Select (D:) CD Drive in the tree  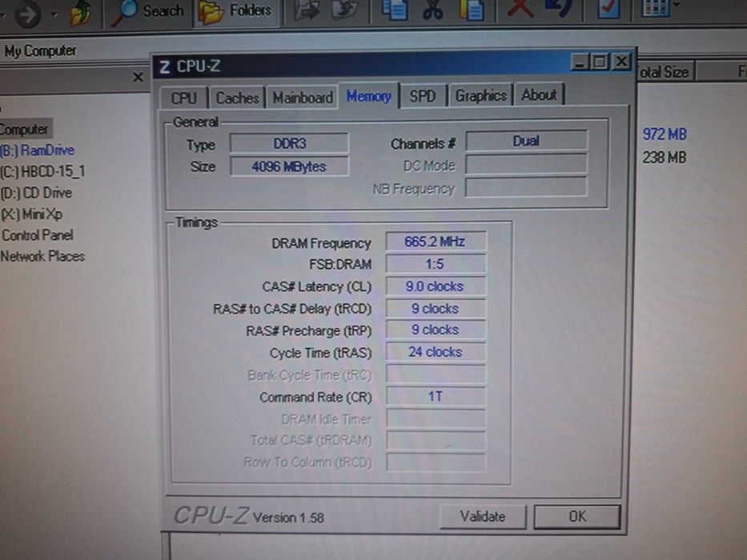(36, 193)
